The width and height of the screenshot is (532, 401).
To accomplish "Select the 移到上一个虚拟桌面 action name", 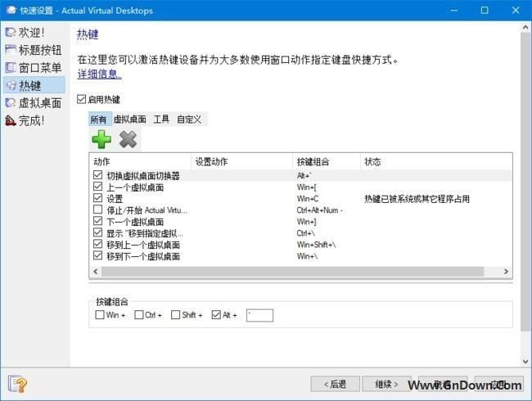I will (x=143, y=245).
